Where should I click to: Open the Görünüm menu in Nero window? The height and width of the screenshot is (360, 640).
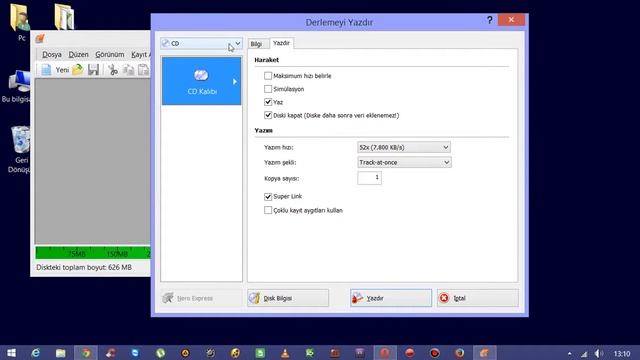coord(109,54)
